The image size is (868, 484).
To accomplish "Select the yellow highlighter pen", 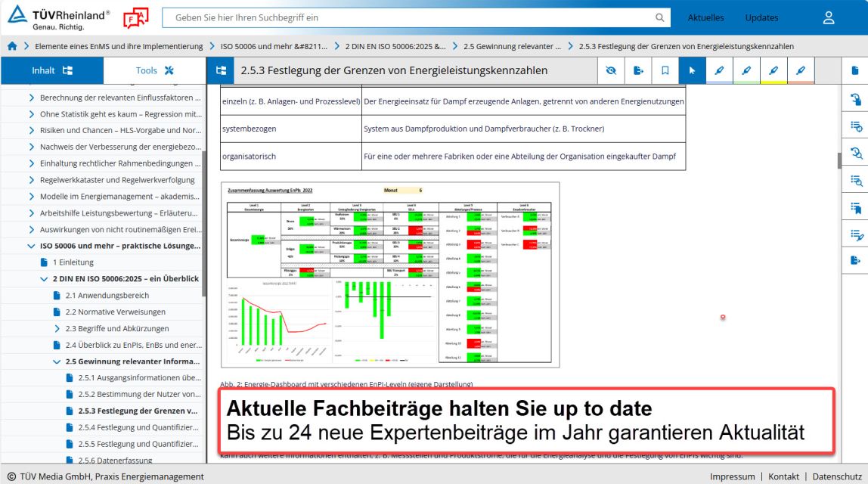I will (x=773, y=70).
